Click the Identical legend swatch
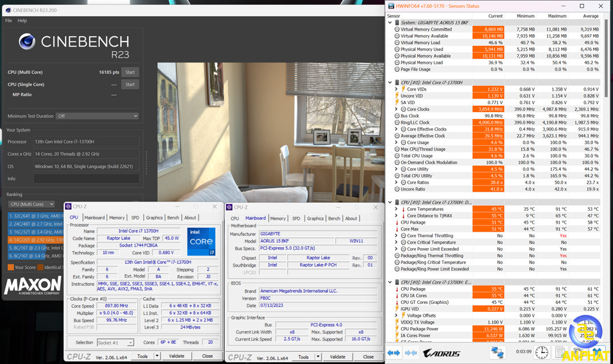This screenshot has width=613, height=364. click(40, 267)
